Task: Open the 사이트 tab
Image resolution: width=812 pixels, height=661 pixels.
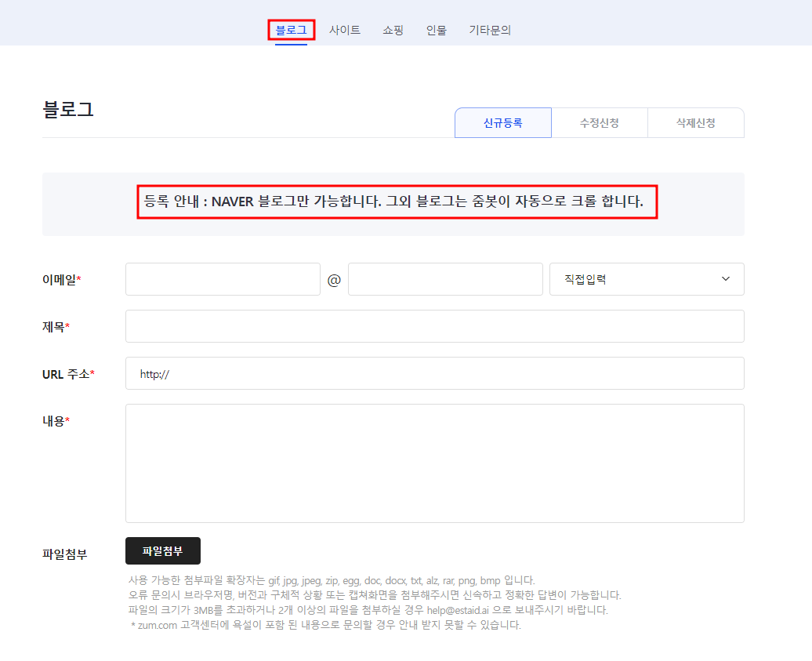Action: point(345,30)
